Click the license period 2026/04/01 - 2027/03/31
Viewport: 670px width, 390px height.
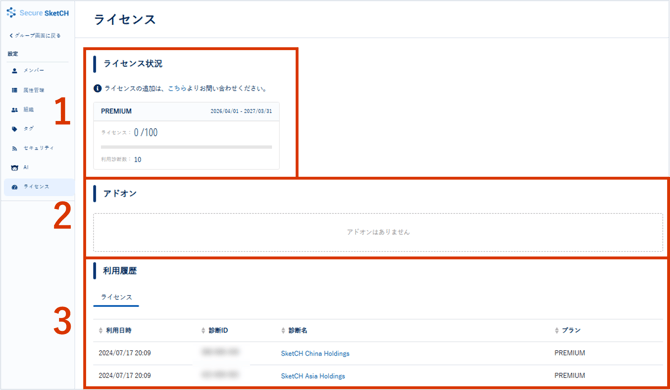[241, 111]
